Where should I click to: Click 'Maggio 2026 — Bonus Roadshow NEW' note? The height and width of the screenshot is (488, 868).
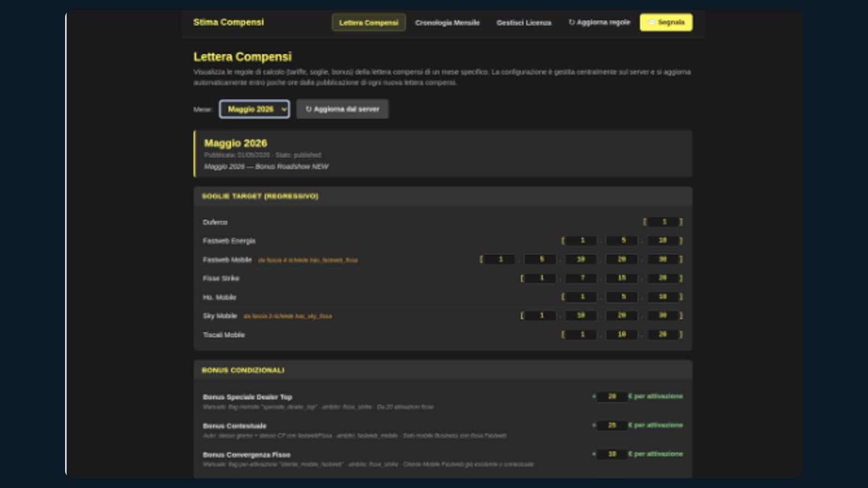tap(266, 166)
